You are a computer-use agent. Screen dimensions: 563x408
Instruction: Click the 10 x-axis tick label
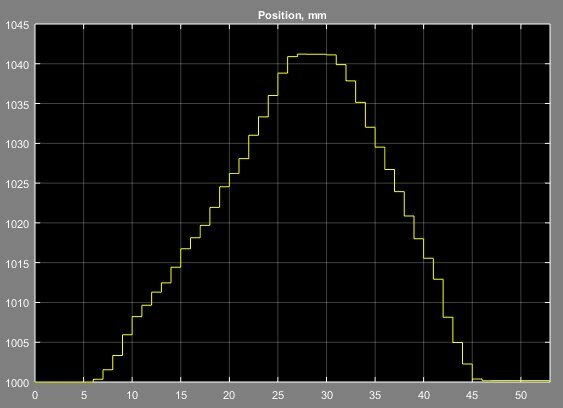[x=132, y=395]
